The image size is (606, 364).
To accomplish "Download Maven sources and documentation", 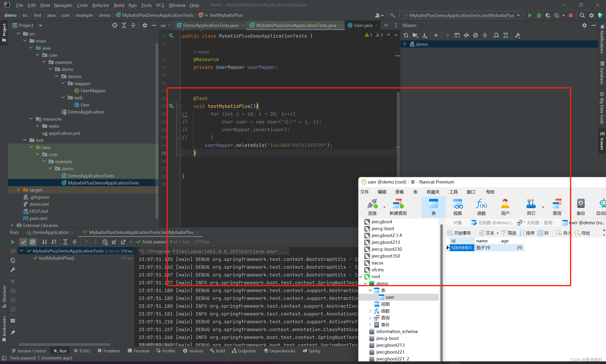I will pos(425,35).
